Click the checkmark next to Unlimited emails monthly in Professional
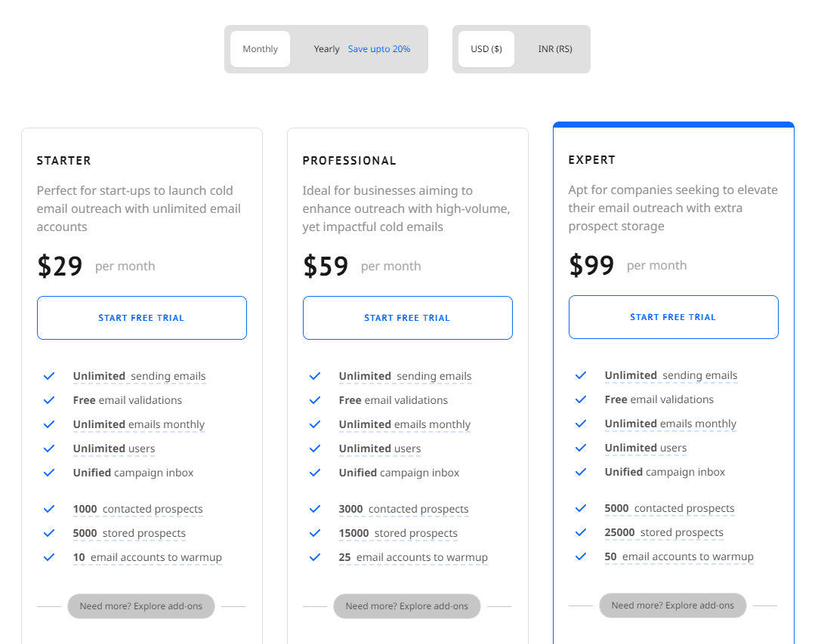Viewport: 821px width, 644px height. tap(314, 424)
